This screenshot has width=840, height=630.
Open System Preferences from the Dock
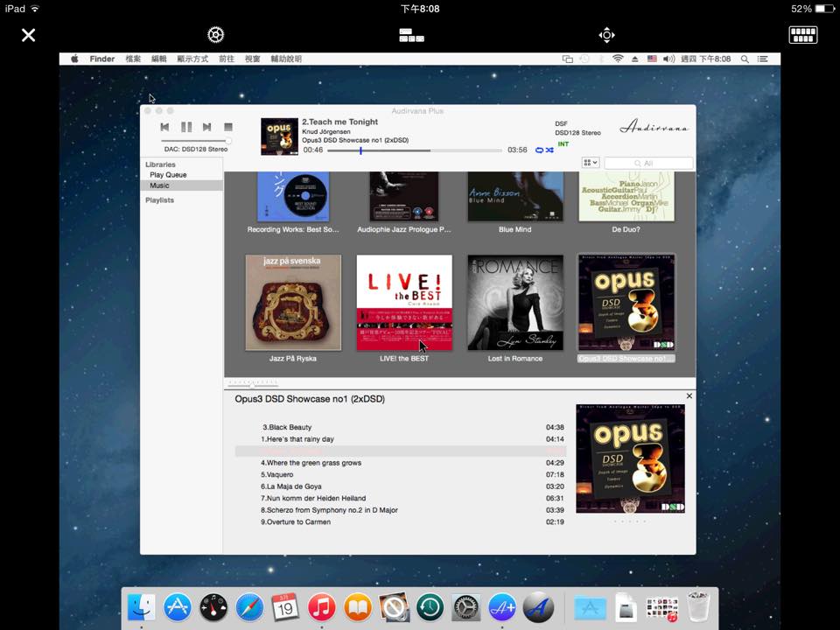tap(466, 607)
